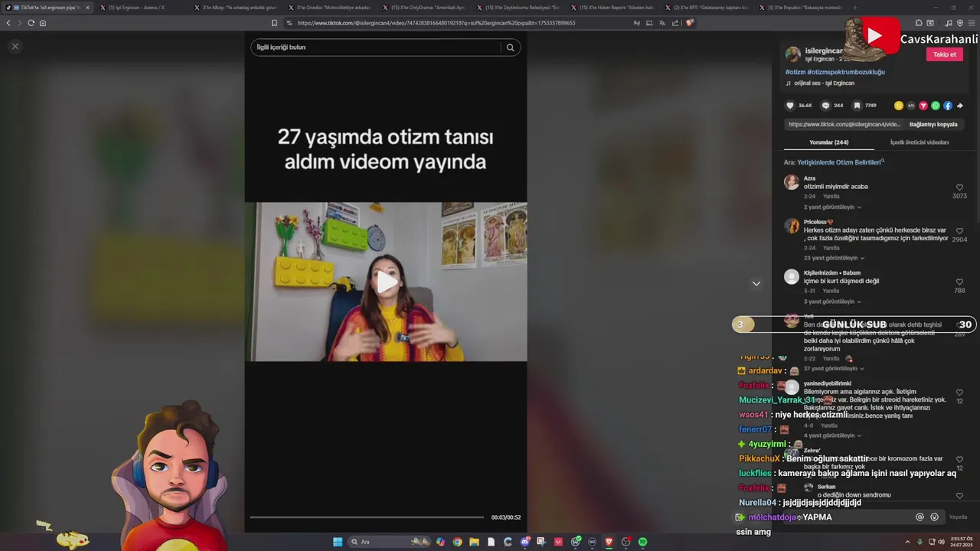Like Azra's comment

[x=959, y=187]
